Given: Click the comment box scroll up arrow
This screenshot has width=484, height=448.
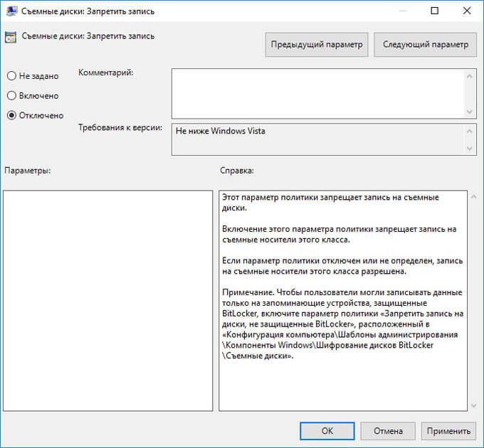Looking at the screenshot, I should coord(470,76).
